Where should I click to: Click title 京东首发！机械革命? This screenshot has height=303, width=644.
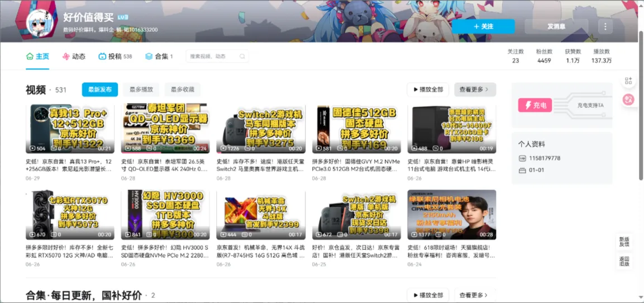click(x=260, y=252)
